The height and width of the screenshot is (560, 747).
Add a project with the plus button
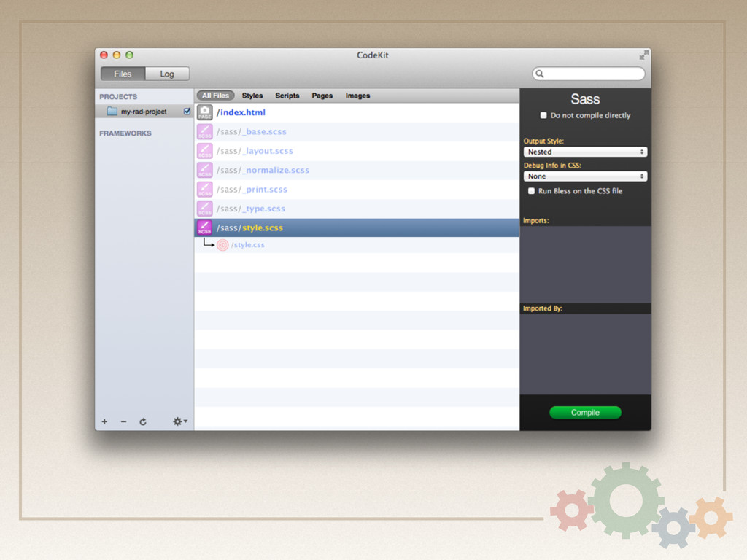(104, 421)
